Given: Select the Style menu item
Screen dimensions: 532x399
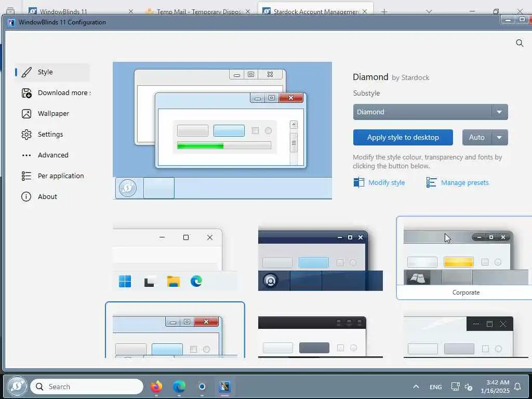Looking at the screenshot, I should click(52, 72).
